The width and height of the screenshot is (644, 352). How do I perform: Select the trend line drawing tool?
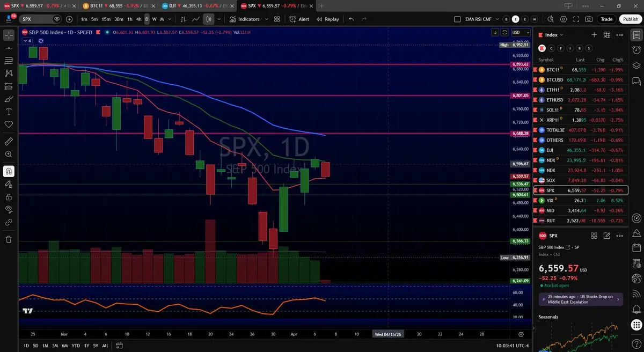point(9,48)
